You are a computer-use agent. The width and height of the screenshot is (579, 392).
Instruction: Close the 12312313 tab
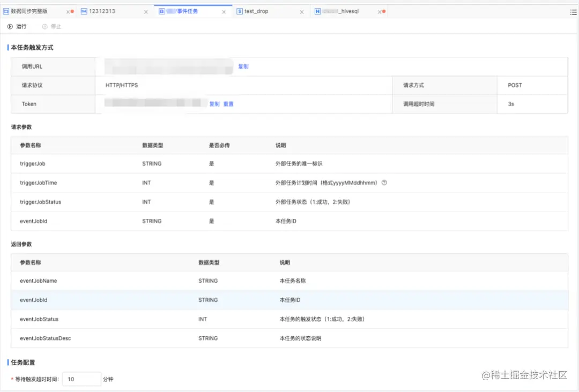pos(146,12)
